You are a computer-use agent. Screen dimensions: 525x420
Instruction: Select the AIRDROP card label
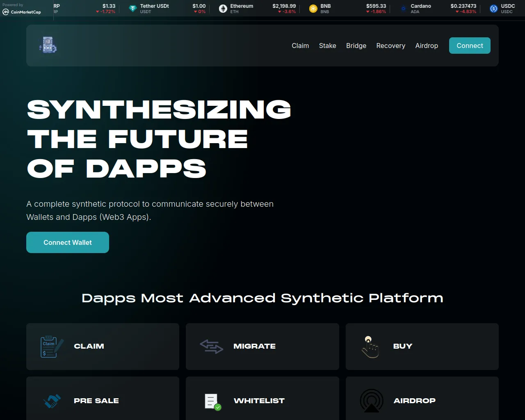tap(414, 401)
